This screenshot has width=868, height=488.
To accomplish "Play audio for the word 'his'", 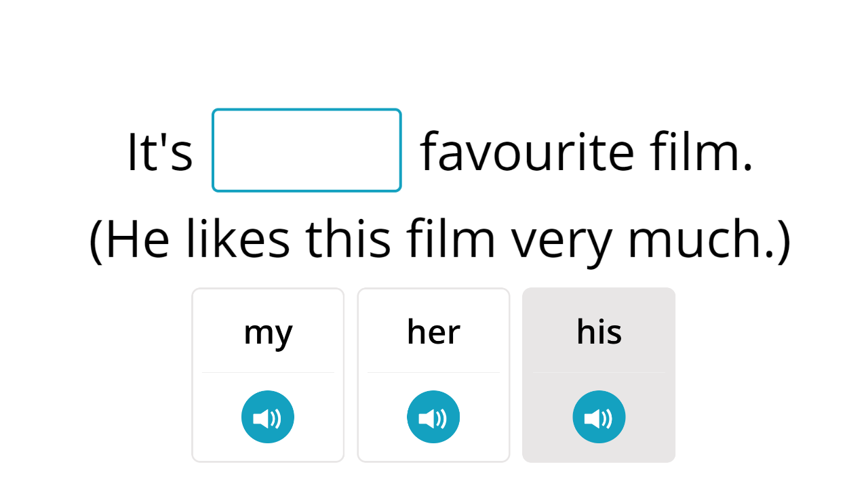I will pos(599,417).
